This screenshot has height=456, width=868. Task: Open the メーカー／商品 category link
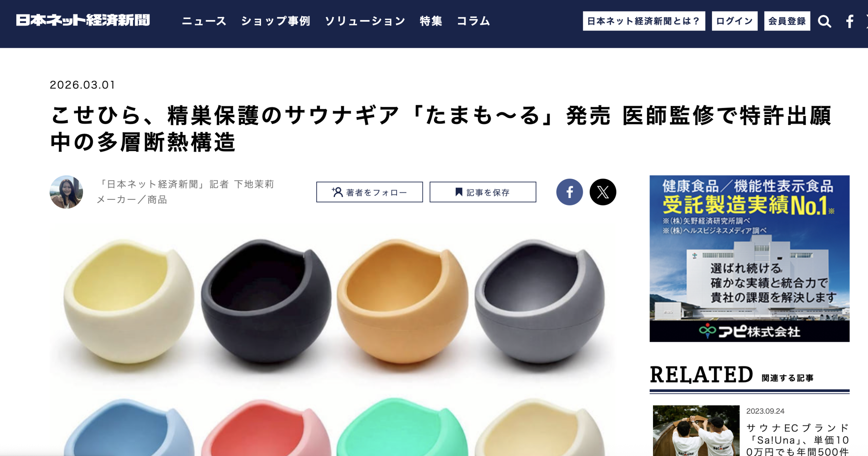tap(132, 200)
